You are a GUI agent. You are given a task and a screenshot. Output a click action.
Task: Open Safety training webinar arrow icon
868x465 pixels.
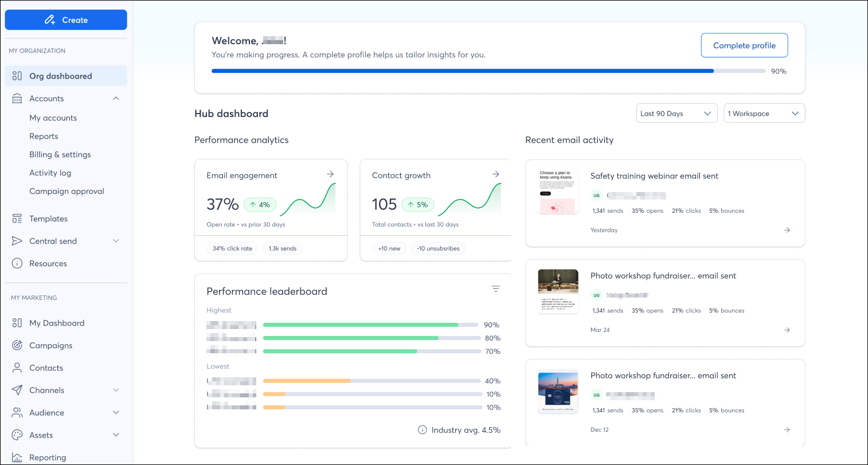pyautogui.click(x=787, y=230)
